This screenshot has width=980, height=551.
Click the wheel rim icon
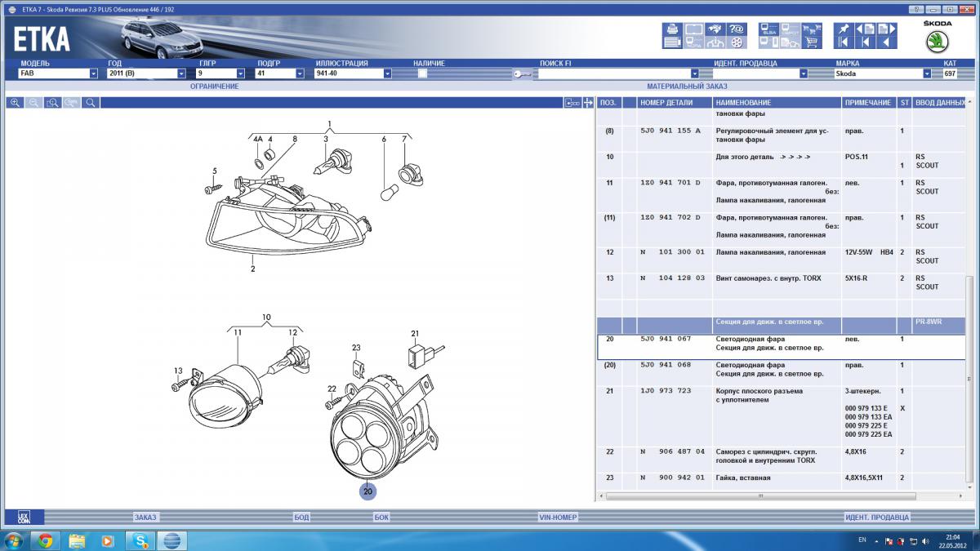tap(737, 42)
